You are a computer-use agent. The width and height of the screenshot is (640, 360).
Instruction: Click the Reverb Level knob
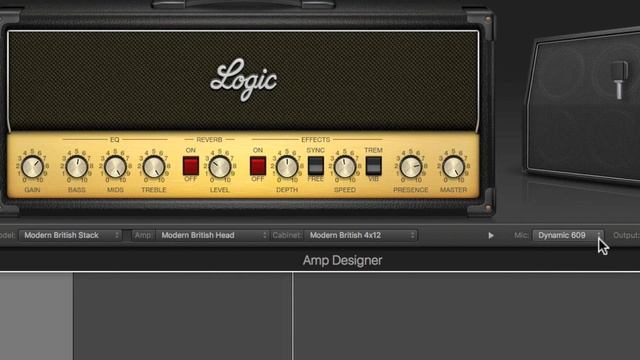[220, 167]
